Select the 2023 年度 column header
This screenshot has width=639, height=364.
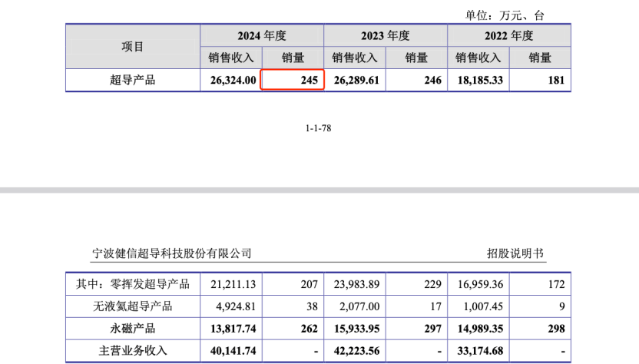[x=385, y=35]
